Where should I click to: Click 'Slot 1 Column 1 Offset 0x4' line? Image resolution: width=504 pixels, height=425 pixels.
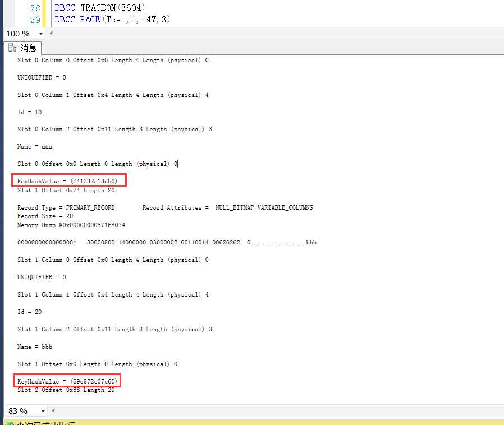(113, 295)
